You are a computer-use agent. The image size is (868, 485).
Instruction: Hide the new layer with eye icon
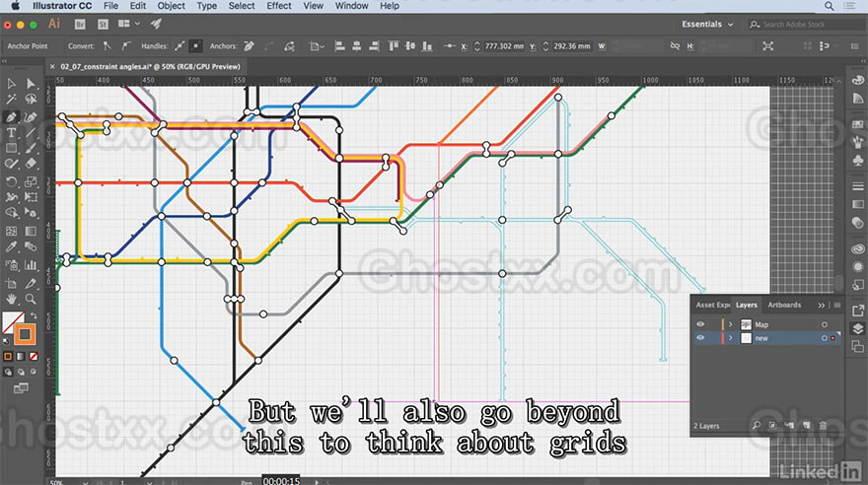click(x=700, y=338)
